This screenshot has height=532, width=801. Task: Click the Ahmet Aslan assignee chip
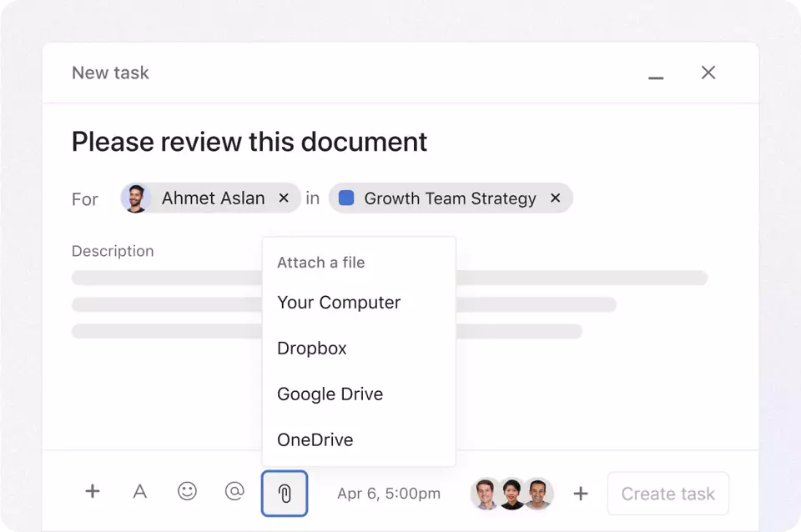pyautogui.click(x=210, y=198)
